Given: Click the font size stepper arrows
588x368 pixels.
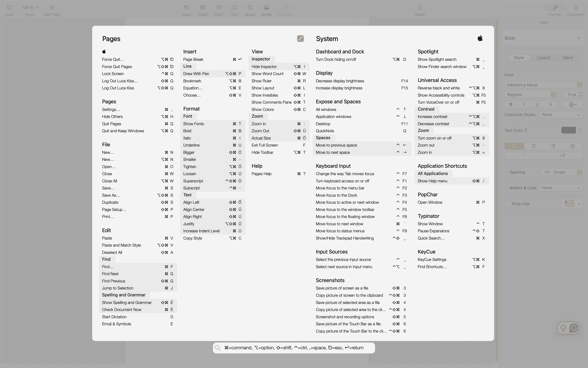Looking at the screenshot, I should (x=580, y=94).
